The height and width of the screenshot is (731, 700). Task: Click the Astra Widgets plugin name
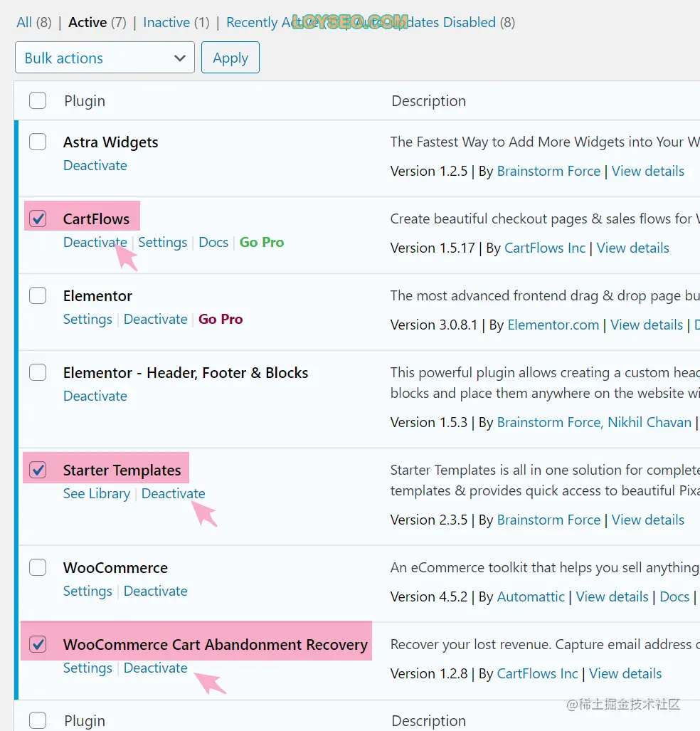pos(110,142)
